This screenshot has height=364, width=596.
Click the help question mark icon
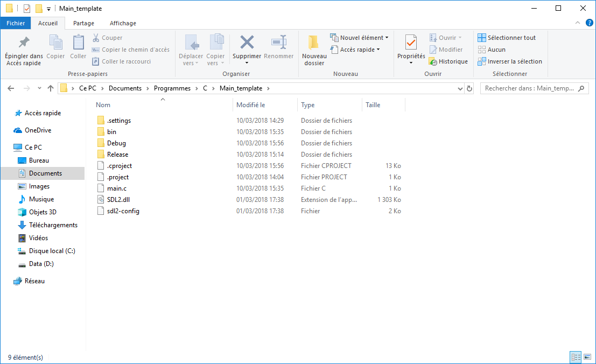[590, 23]
